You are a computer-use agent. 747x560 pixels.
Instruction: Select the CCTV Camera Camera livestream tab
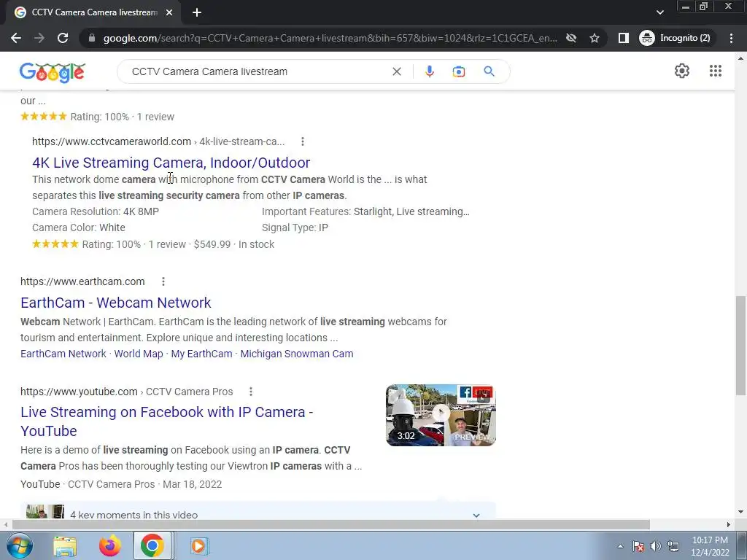(94, 12)
